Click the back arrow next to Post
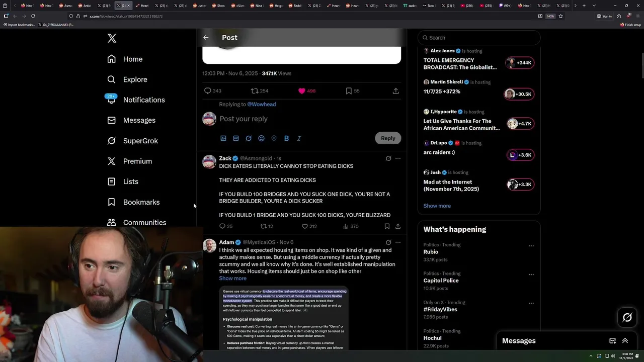This screenshot has width=644, height=362. [206, 38]
